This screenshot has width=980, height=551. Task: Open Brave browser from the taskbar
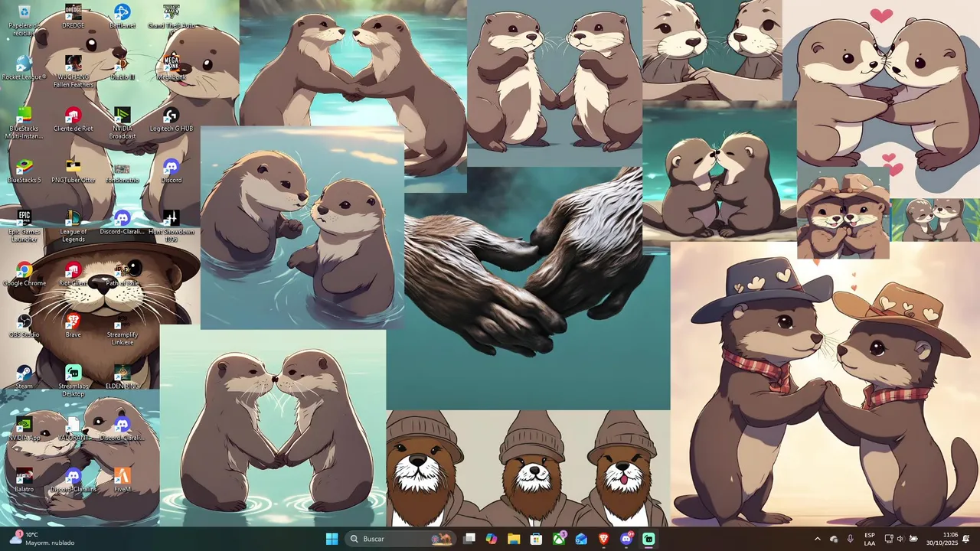point(603,539)
